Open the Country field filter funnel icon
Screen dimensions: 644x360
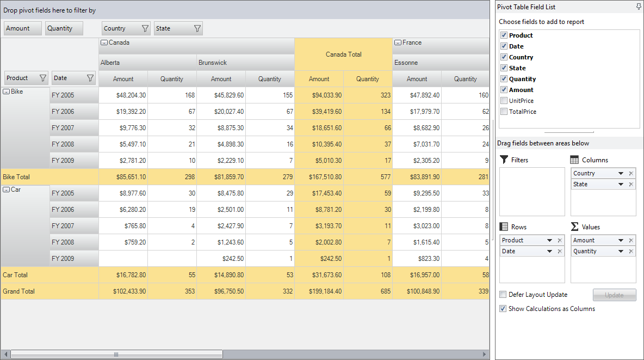145,28
